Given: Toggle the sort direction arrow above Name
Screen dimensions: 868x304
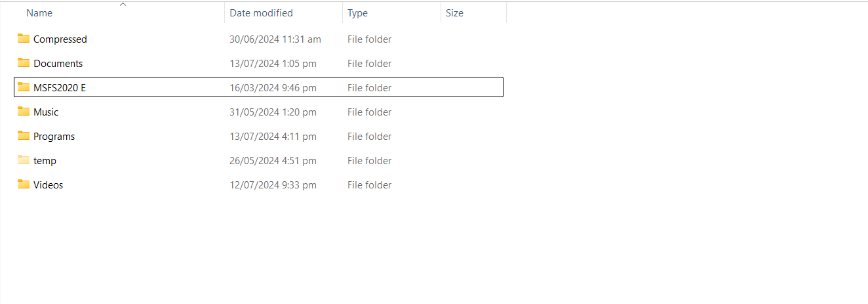Looking at the screenshot, I should coord(123,5).
